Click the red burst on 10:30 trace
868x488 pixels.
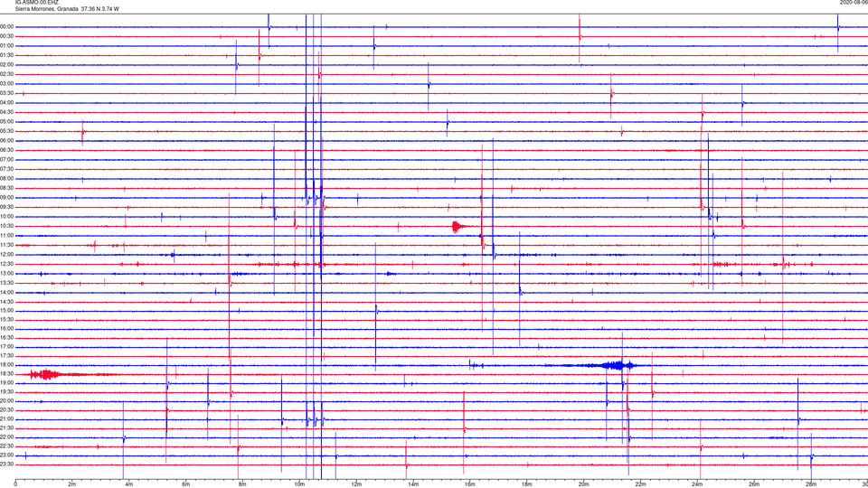[x=457, y=226]
